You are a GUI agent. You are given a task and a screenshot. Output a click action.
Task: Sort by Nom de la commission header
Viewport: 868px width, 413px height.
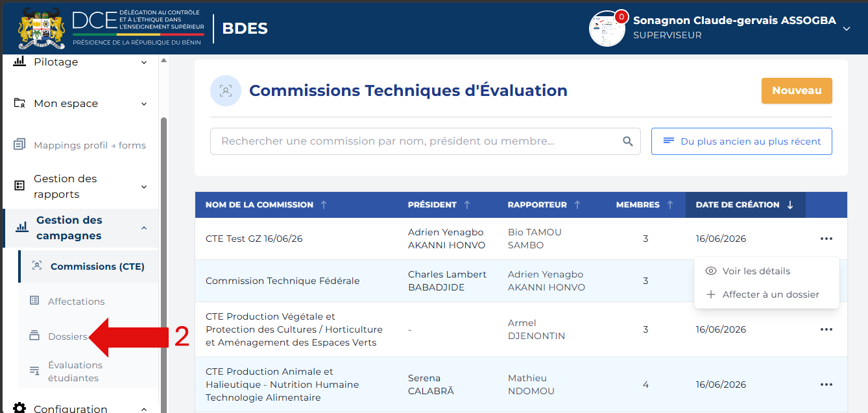point(259,205)
